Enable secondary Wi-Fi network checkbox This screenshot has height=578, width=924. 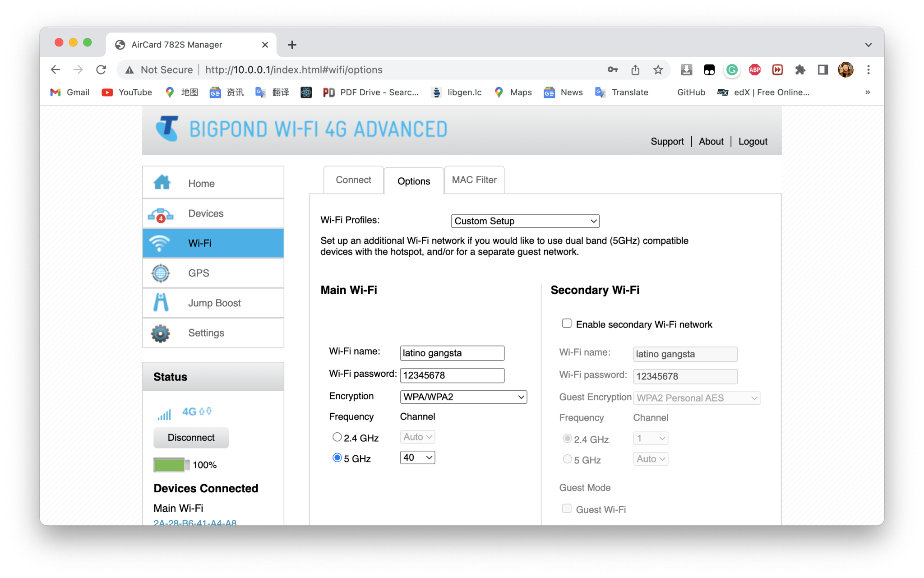567,324
